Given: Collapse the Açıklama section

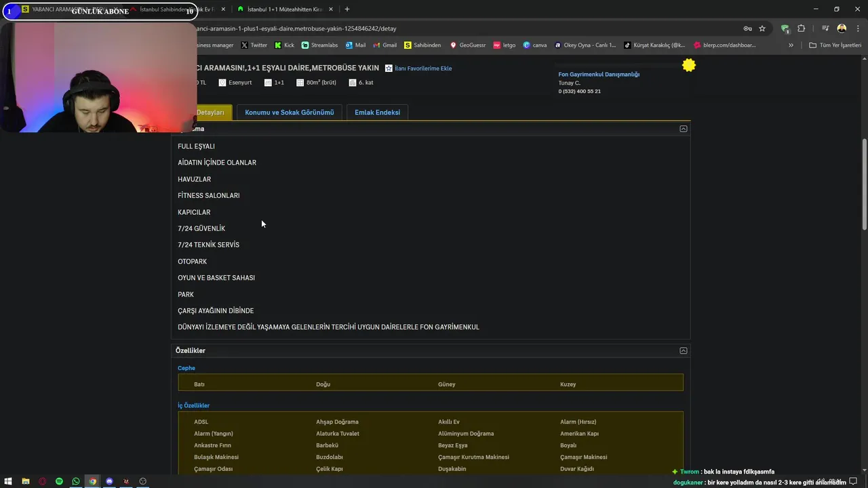Looking at the screenshot, I should pyautogui.click(x=684, y=129).
